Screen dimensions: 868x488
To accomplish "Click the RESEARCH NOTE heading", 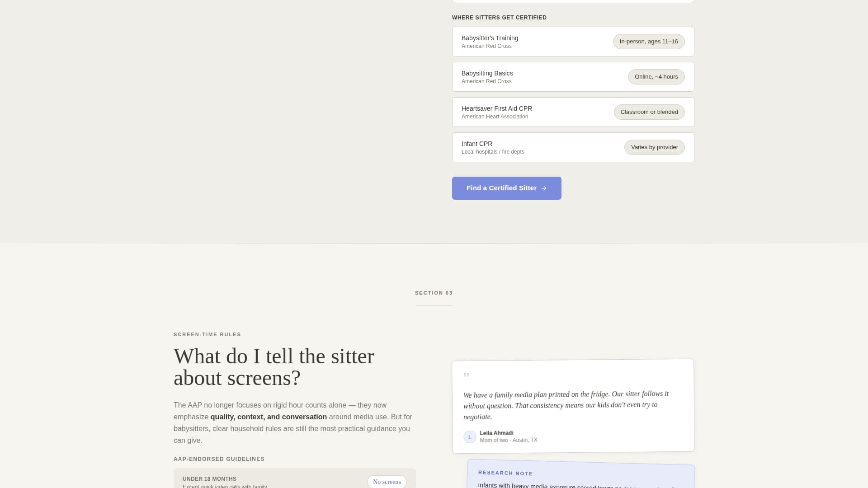I will point(505,473).
